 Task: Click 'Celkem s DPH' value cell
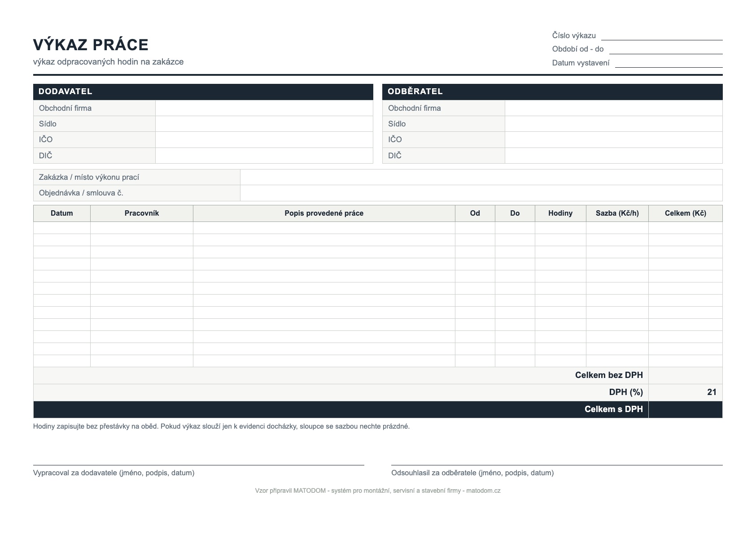coord(686,409)
